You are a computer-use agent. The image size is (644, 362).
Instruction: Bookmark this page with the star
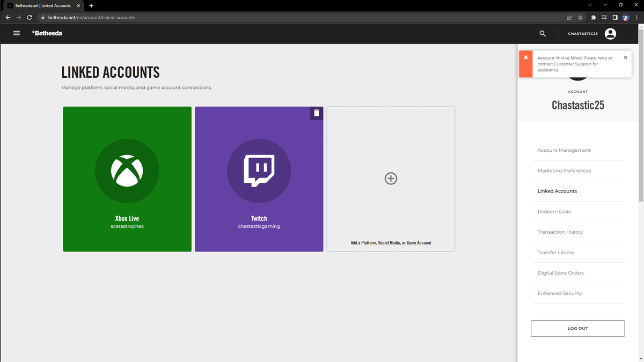click(580, 17)
